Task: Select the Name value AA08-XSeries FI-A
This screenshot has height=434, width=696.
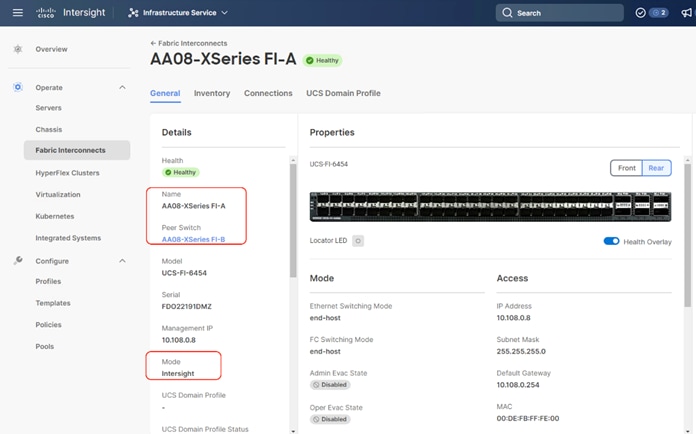Action: tap(194, 206)
